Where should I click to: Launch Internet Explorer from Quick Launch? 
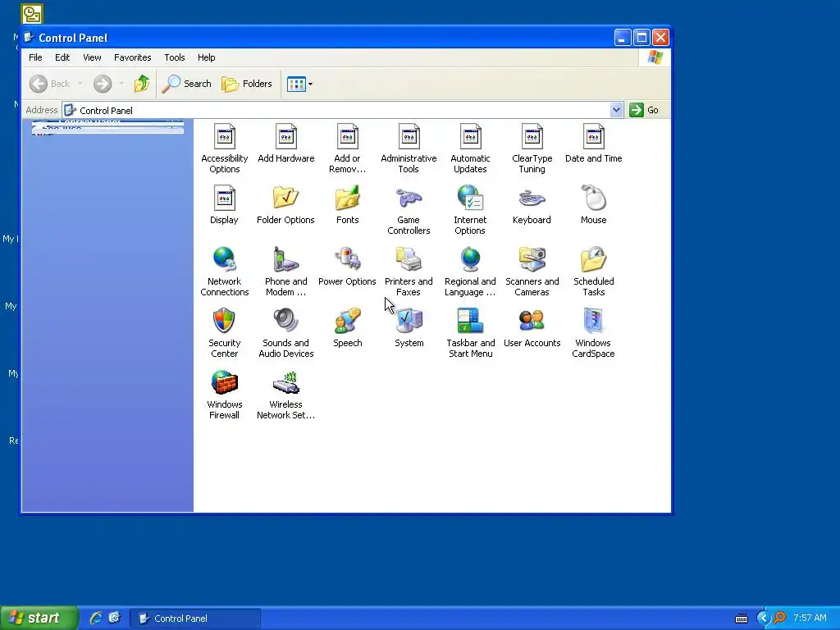pyautogui.click(x=96, y=618)
